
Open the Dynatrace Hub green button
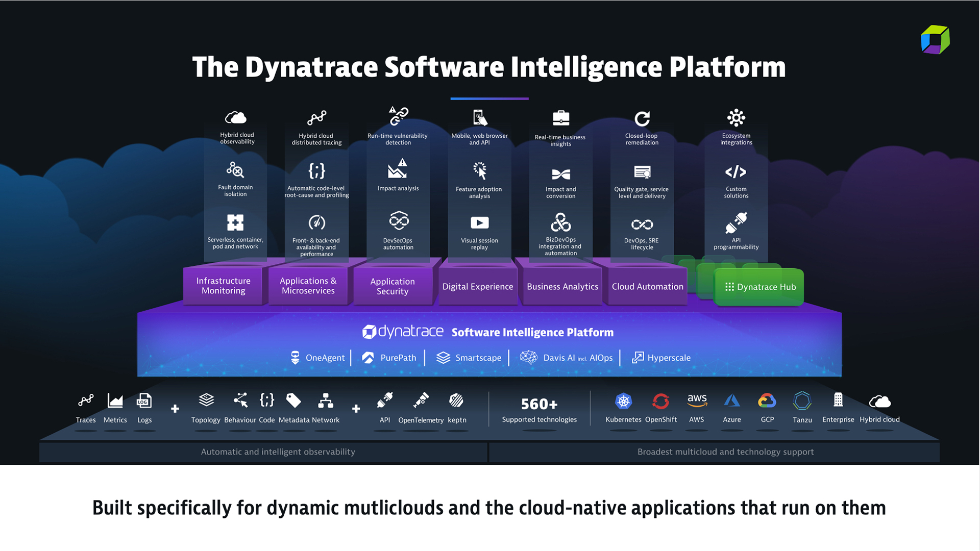(759, 287)
